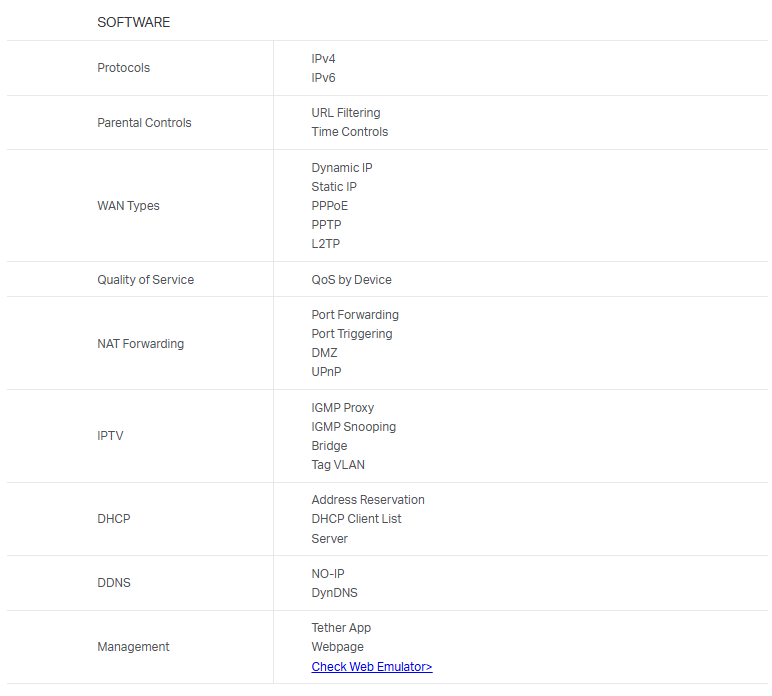The height and width of the screenshot is (696, 772).
Task: Select the Parental Controls row label
Action: coord(144,123)
